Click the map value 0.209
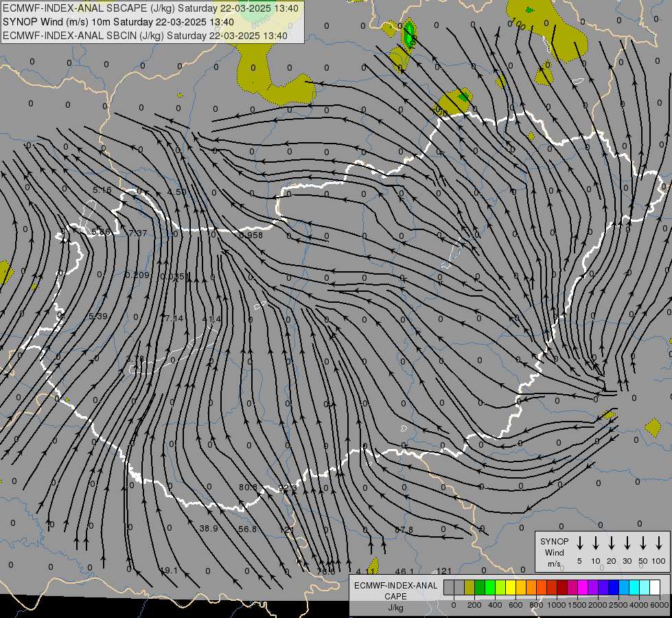 click(137, 275)
